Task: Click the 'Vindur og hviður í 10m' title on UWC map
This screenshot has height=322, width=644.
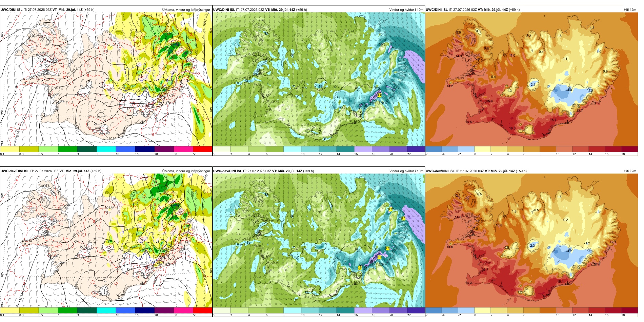Action: pos(406,10)
